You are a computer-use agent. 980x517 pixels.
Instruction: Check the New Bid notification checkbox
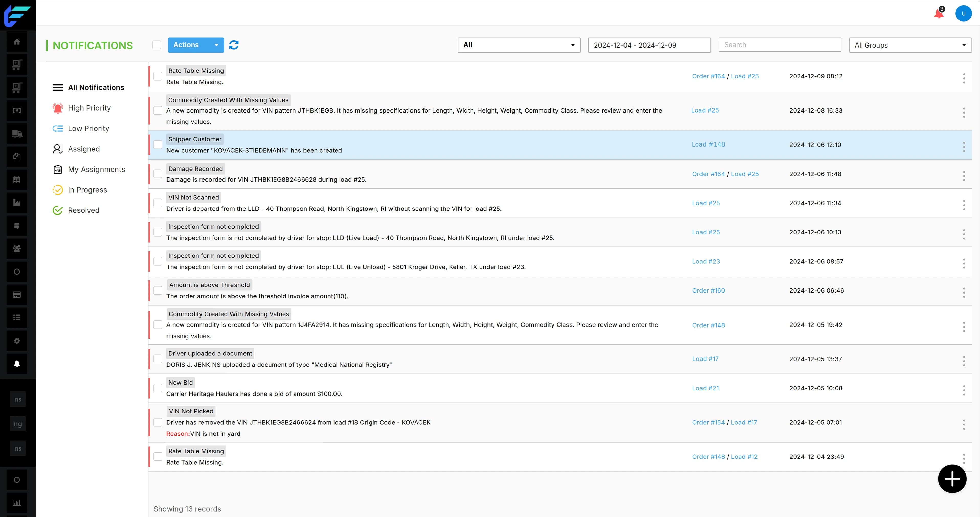[158, 388]
